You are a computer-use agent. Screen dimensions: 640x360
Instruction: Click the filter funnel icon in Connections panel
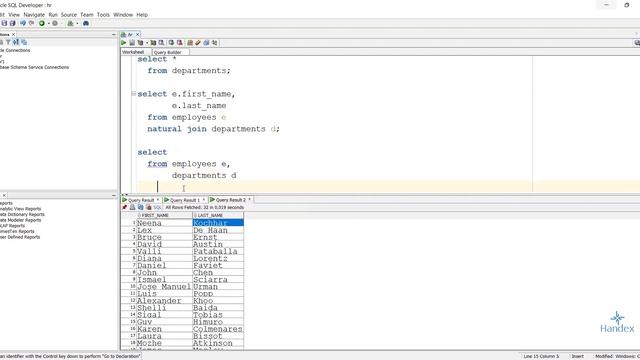pos(8,42)
